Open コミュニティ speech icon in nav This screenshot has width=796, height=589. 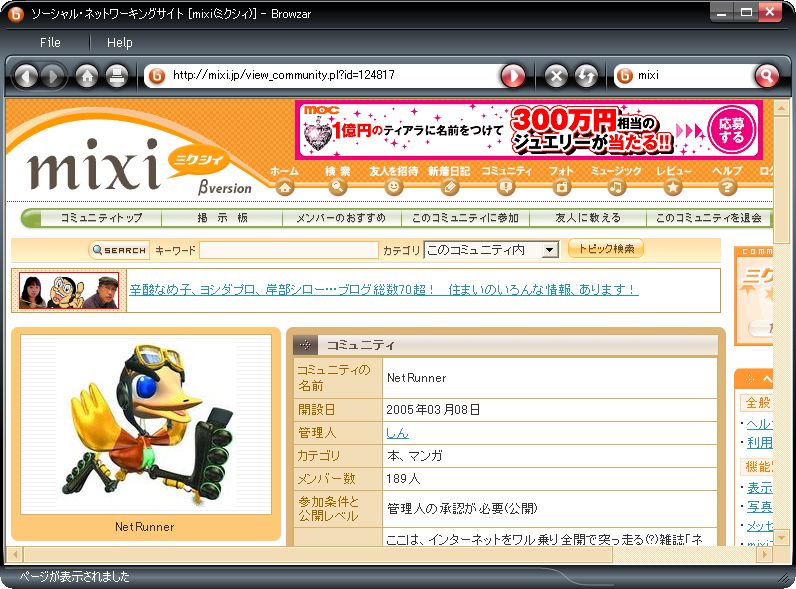[506, 187]
